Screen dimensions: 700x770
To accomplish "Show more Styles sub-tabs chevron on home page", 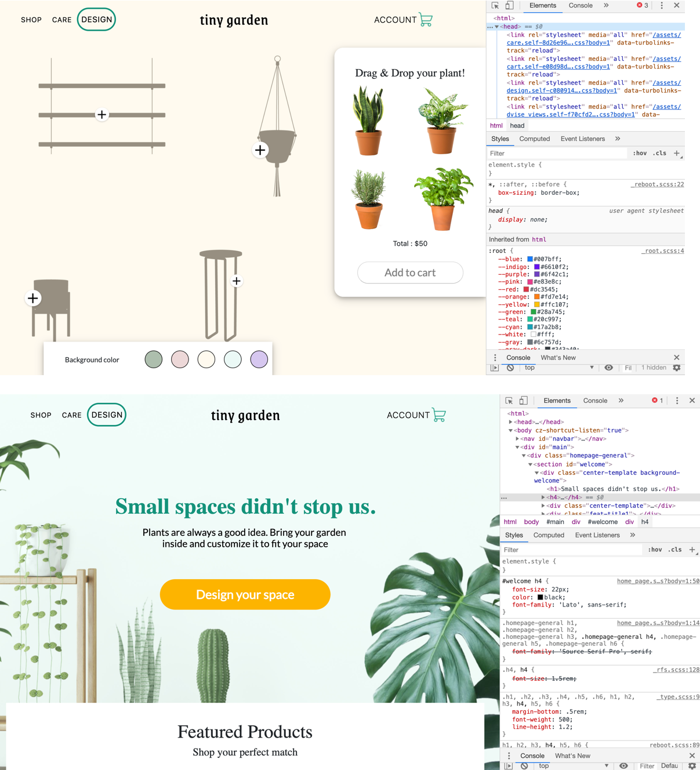I will (x=633, y=535).
